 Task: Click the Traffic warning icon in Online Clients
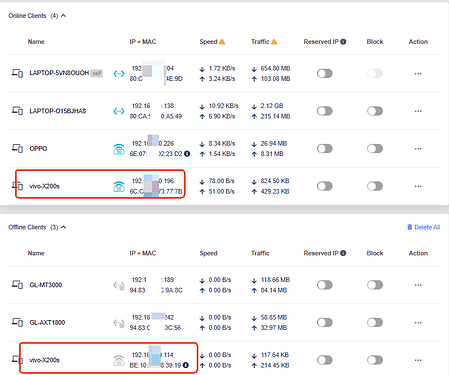274,42
